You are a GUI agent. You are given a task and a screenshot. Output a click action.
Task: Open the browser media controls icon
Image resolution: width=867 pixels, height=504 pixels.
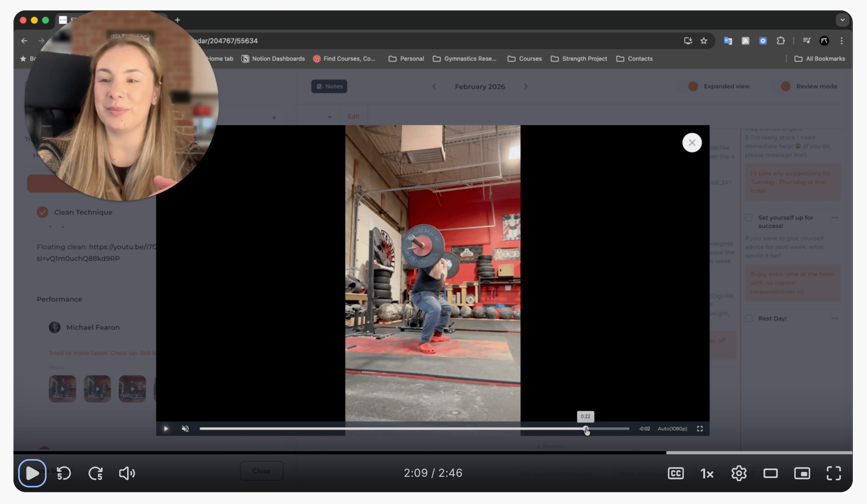click(x=807, y=41)
